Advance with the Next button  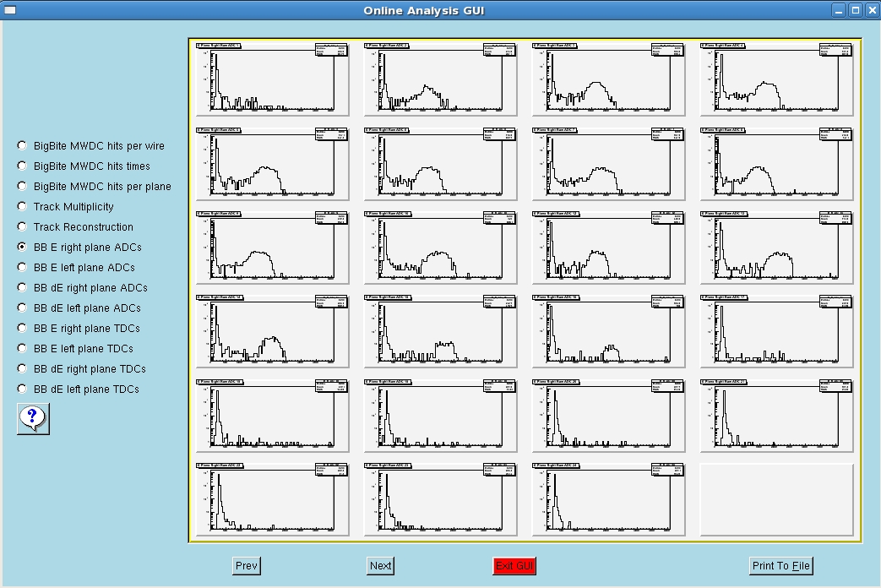point(380,565)
